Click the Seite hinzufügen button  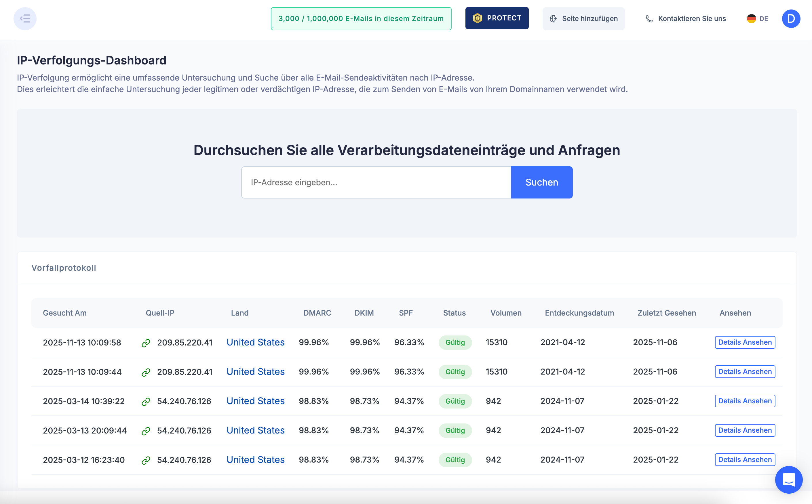(x=583, y=19)
